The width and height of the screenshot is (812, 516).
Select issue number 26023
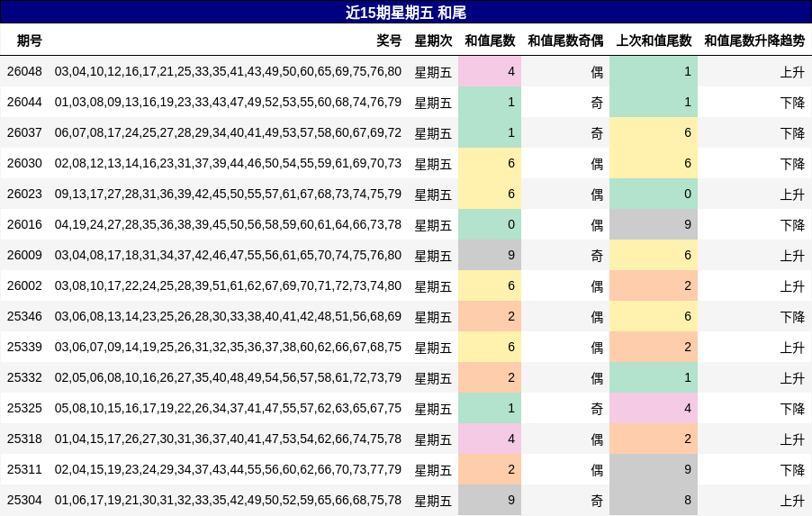point(24,194)
